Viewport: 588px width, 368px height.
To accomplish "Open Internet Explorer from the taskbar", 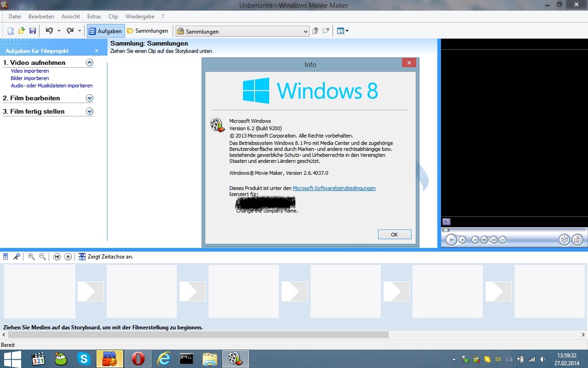I will pyautogui.click(x=164, y=359).
